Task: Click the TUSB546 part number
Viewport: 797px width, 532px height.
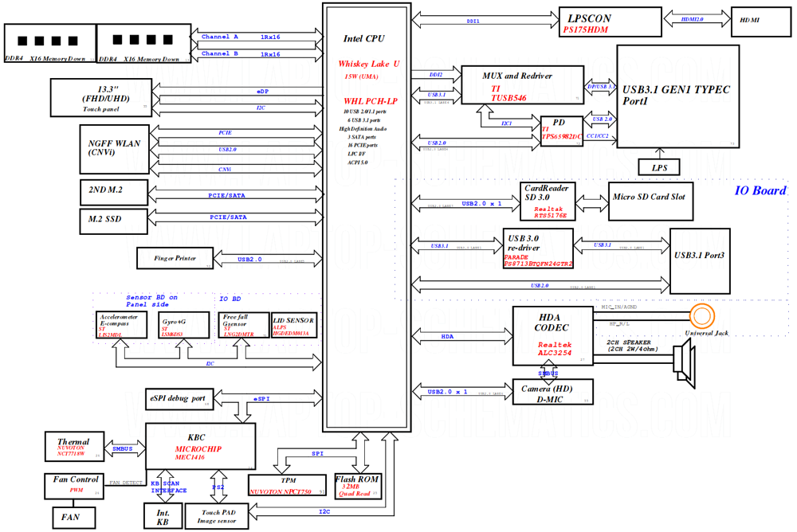Action: click(x=508, y=98)
